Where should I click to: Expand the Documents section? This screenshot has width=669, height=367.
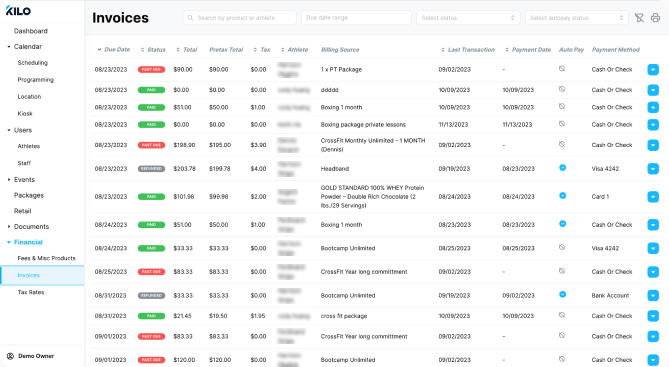coord(9,227)
